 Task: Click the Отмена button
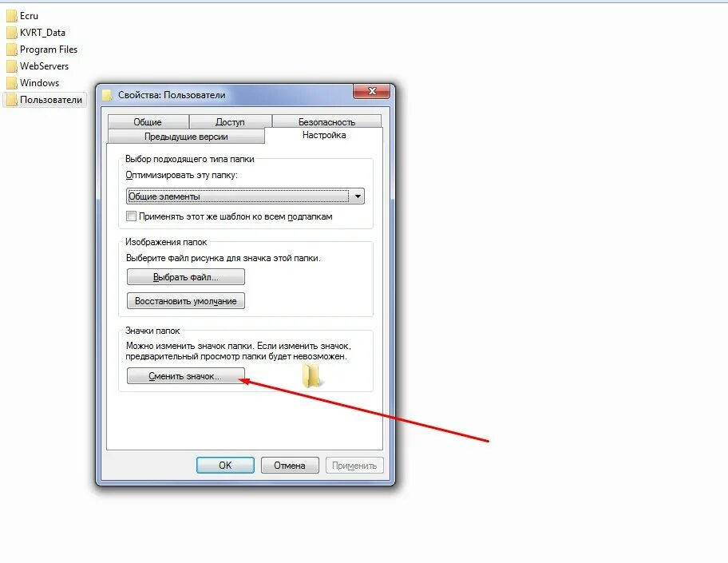[290, 466]
